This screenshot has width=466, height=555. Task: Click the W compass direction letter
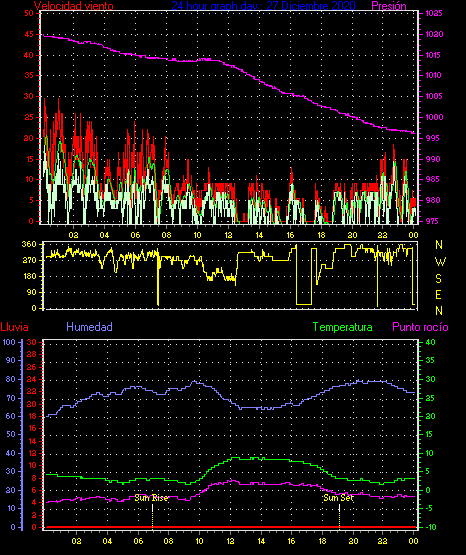coord(440,262)
